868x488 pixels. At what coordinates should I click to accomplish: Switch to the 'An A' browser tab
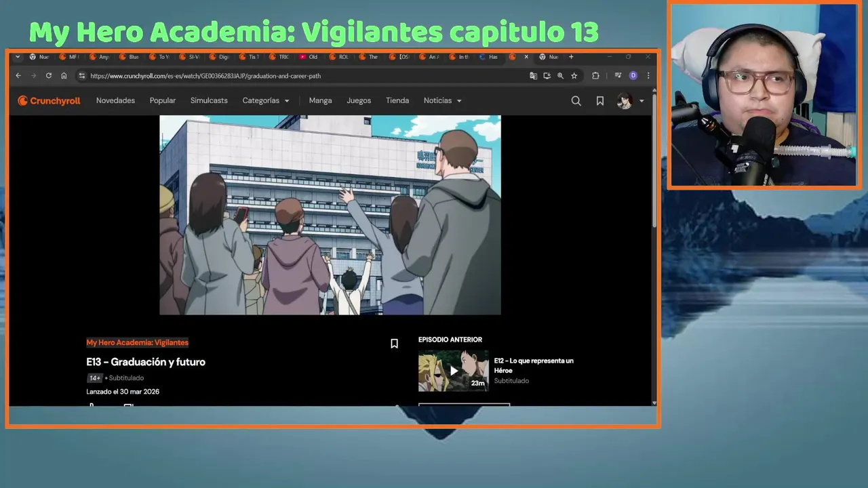click(x=429, y=57)
